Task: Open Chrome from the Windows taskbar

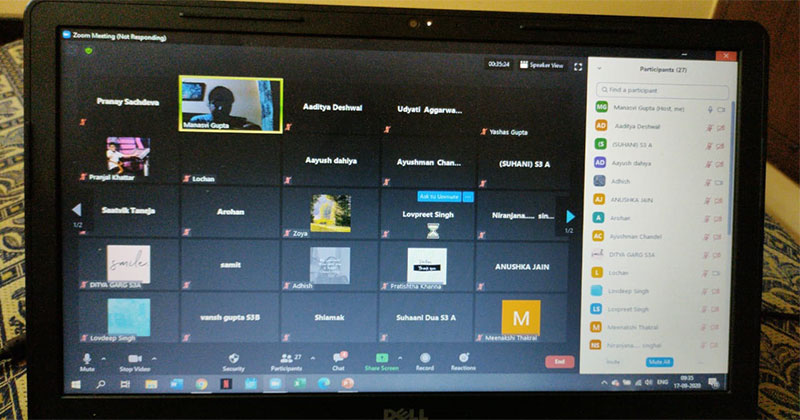Action: pyautogui.click(x=201, y=383)
